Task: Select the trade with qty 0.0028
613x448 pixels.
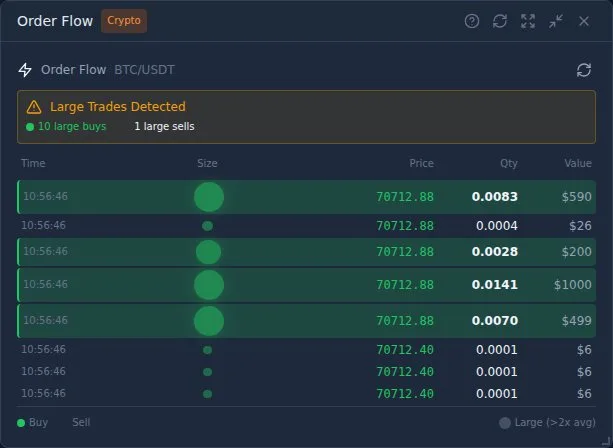Action: [x=306, y=252]
